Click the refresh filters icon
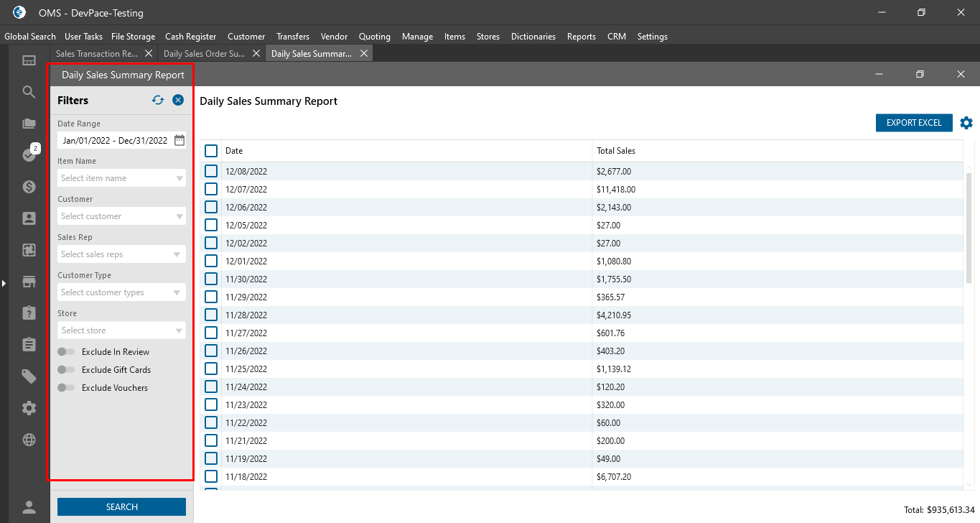 [158, 101]
